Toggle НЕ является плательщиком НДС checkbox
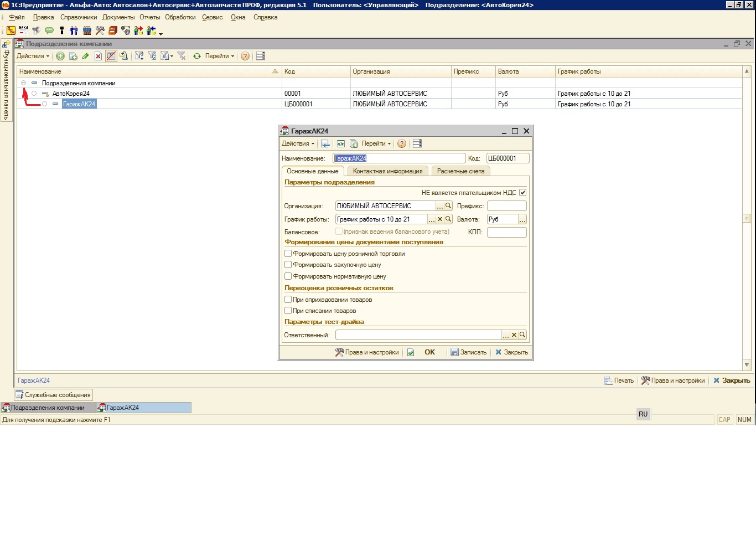This screenshot has width=756, height=535. [x=522, y=193]
